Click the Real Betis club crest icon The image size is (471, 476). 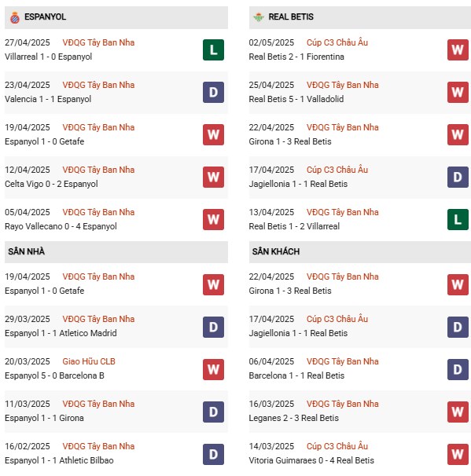(259, 17)
